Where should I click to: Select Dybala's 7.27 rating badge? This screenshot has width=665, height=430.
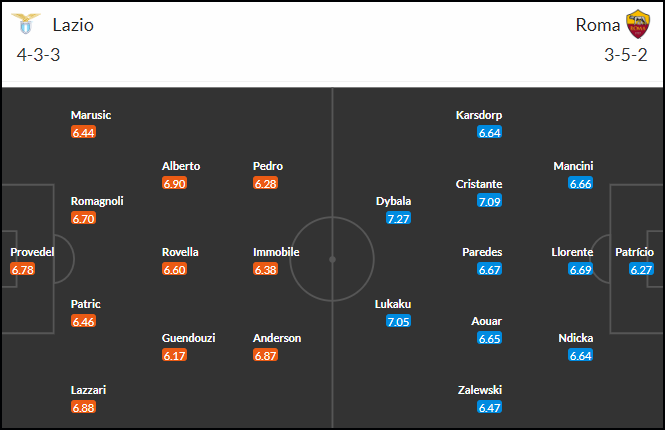click(398, 218)
